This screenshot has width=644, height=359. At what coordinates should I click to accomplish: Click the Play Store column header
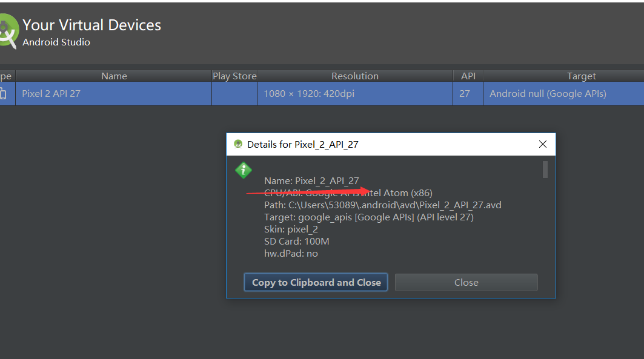(234, 76)
